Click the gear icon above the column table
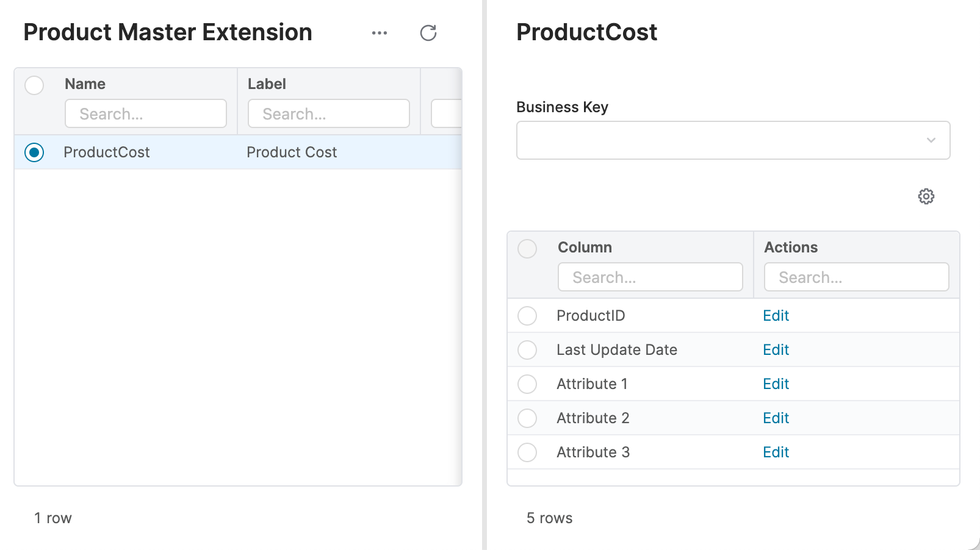Image resolution: width=980 pixels, height=550 pixels. point(926,196)
